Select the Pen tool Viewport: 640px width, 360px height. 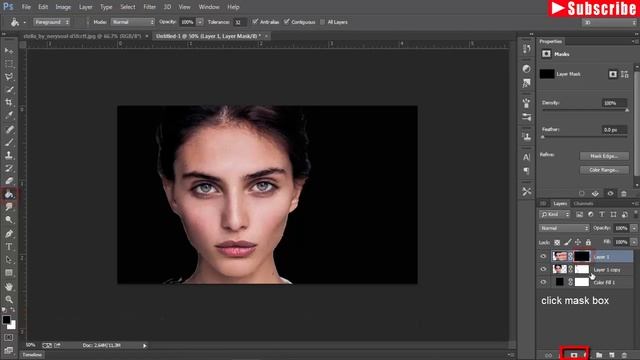pyautogui.click(x=9, y=234)
